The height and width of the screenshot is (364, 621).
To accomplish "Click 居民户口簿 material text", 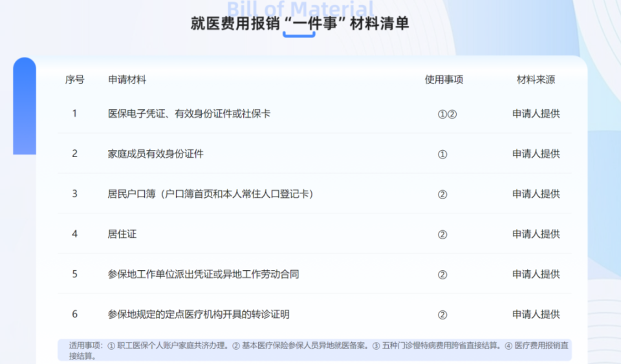I will click(211, 194).
